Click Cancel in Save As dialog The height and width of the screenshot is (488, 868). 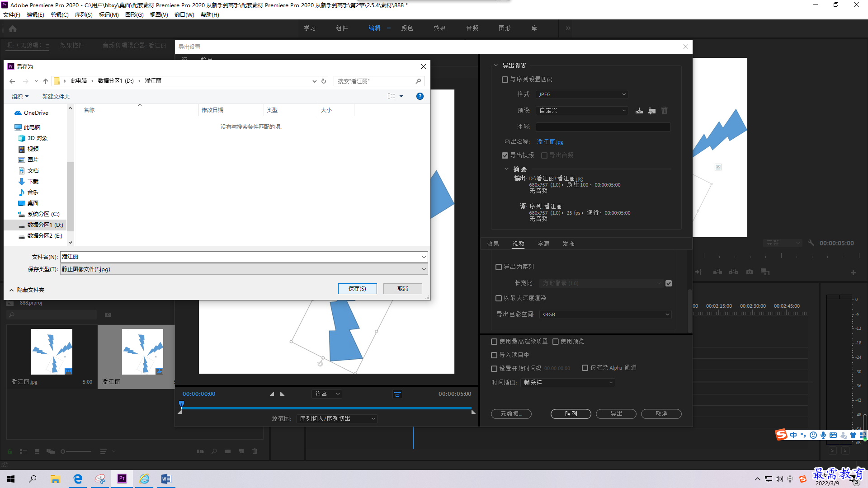403,289
